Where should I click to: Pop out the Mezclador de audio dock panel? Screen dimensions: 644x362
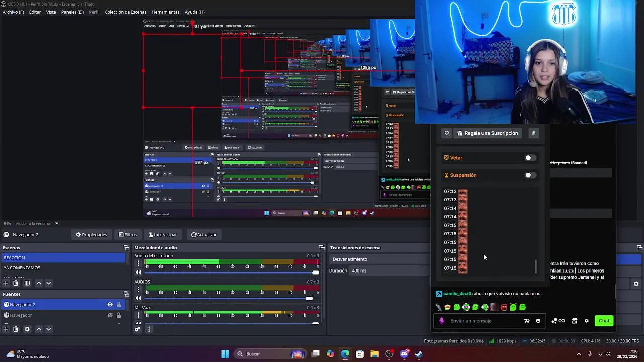[x=321, y=248]
